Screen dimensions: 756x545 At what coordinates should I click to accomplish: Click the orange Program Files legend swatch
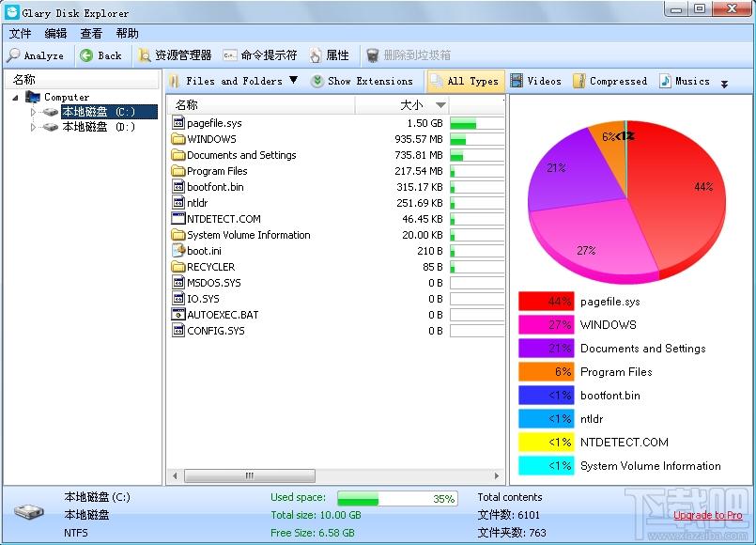click(547, 372)
